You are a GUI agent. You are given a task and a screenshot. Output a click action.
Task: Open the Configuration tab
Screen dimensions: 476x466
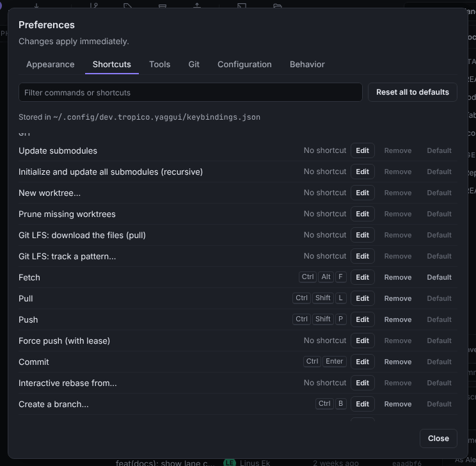[x=244, y=65]
